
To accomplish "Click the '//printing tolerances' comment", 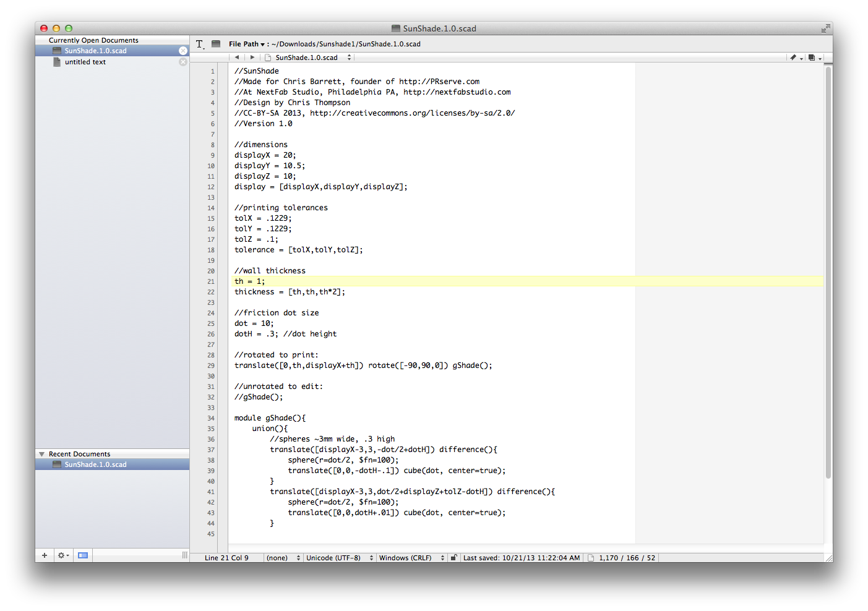I will 281,208.
